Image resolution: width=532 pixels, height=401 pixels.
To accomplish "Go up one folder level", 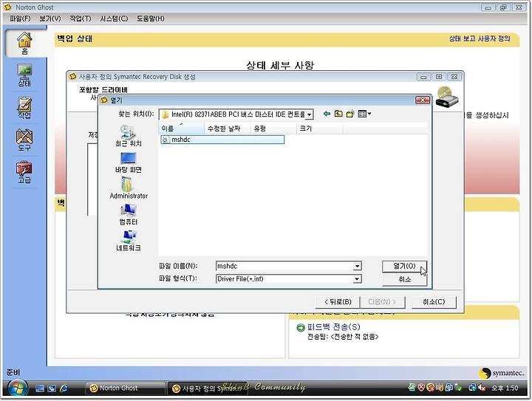I will (338, 114).
